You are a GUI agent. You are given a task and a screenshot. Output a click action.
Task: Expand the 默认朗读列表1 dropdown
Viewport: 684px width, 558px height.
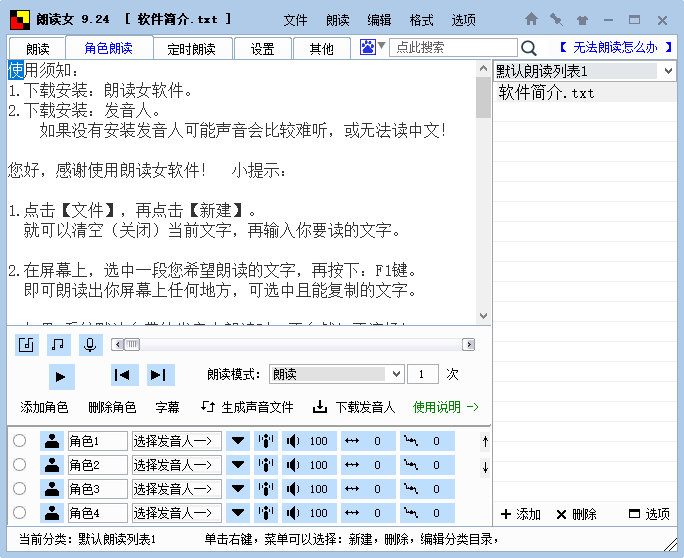coord(668,71)
